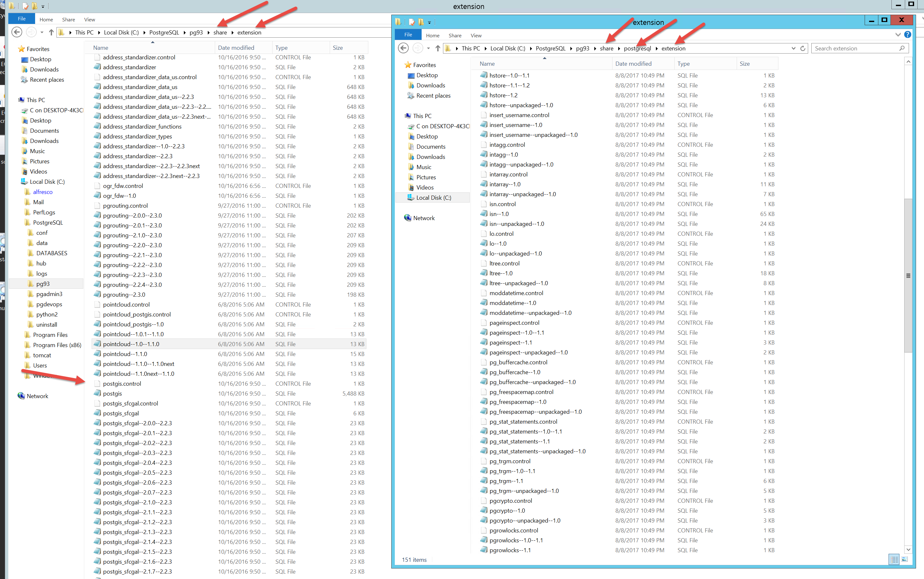Click the File button in the right window
Image resolution: width=924 pixels, height=579 pixels.
pos(408,35)
